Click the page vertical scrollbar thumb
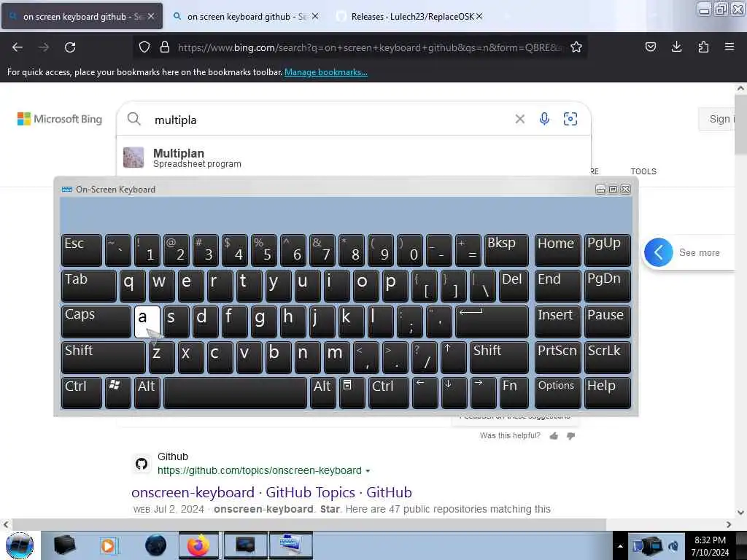747x560 pixels. [x=740, y=124]
